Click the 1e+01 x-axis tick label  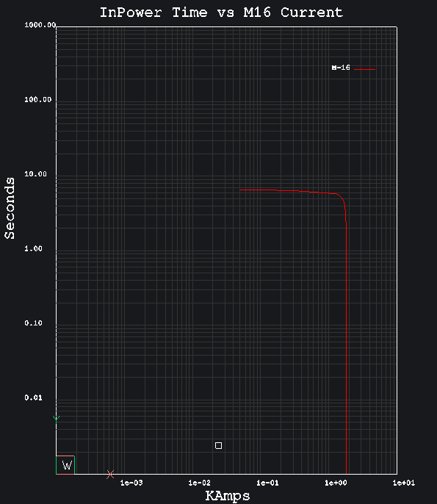click(x=404, y=483)
